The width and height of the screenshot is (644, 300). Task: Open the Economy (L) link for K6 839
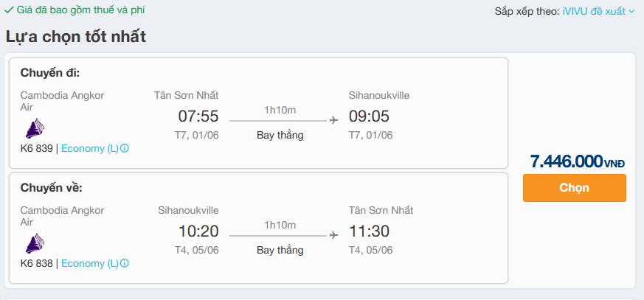tap(90, 149)
